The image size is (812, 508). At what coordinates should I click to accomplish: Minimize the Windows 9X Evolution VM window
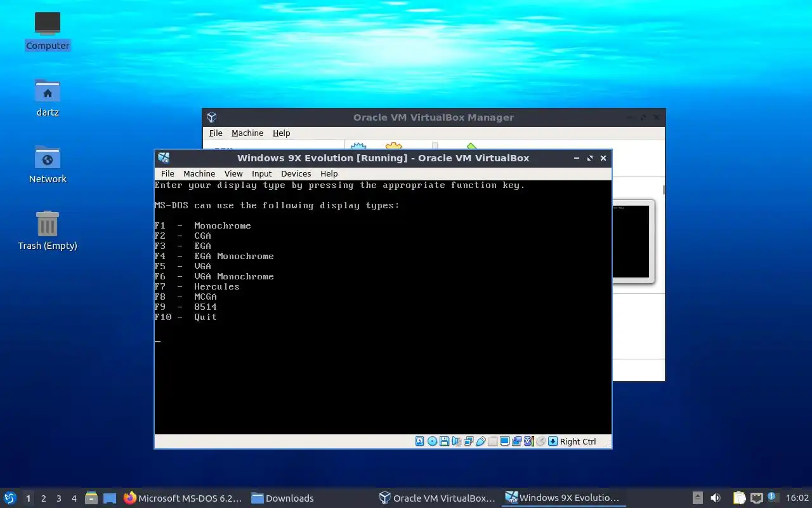[577, 158]
